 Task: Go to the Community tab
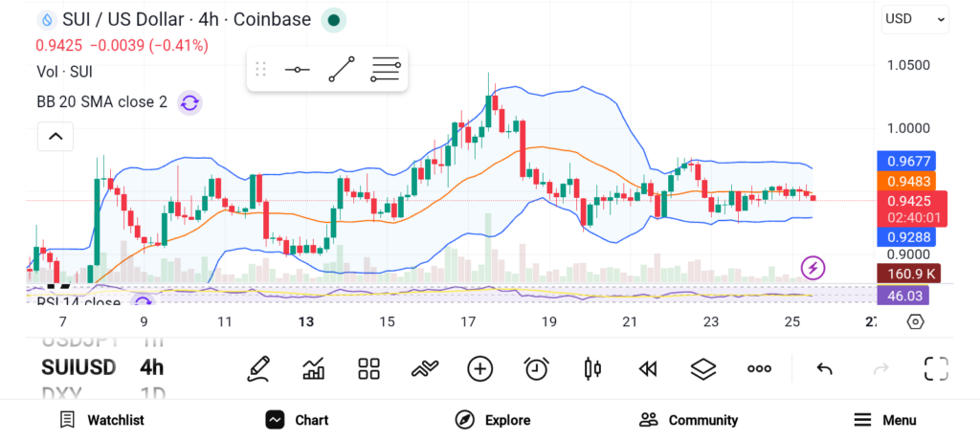[688, 420]
